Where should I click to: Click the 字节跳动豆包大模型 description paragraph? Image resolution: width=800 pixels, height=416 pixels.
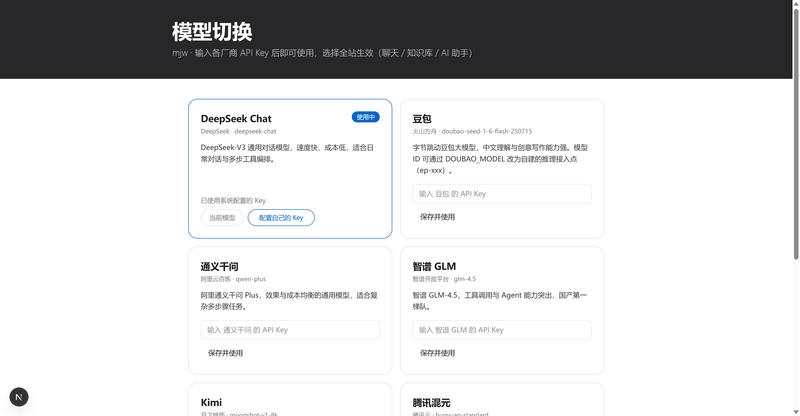501,159
